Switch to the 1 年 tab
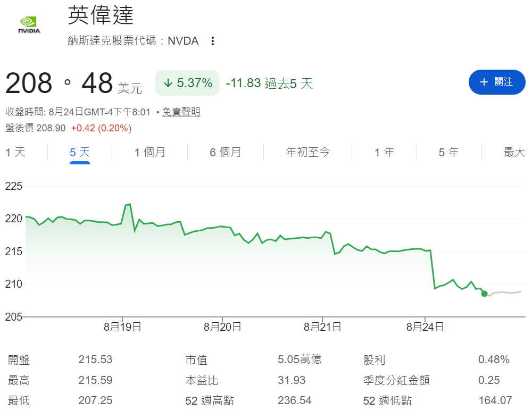 pos(385,152)
